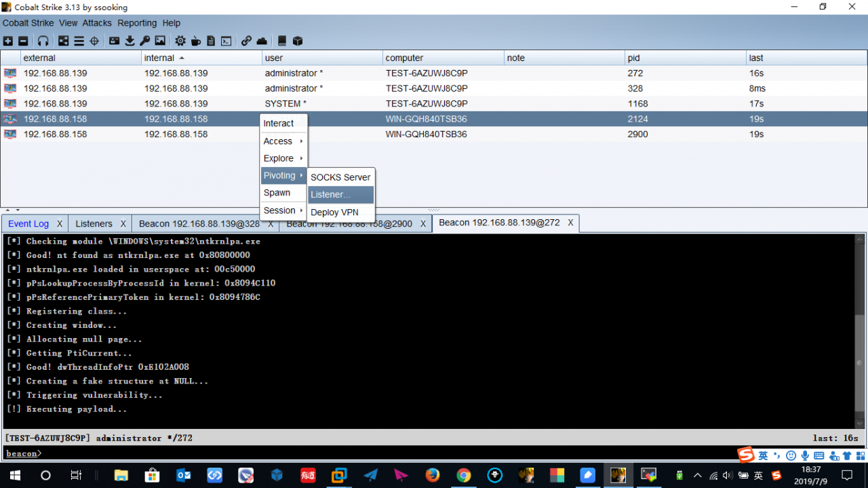Close the Beacon @2900 tab

click(x=422, y=224)
